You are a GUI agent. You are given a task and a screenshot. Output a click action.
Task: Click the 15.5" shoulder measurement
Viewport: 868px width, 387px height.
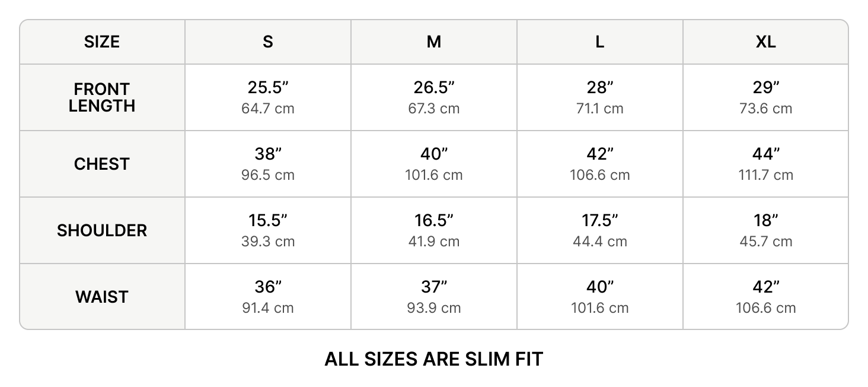pyautogui.click(x=268, y=221)
